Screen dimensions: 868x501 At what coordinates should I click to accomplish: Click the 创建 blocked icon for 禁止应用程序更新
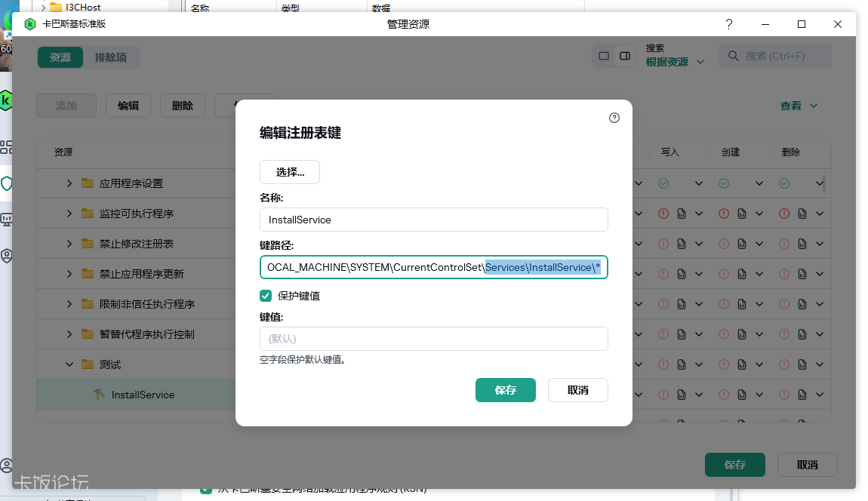pos(724,274)
